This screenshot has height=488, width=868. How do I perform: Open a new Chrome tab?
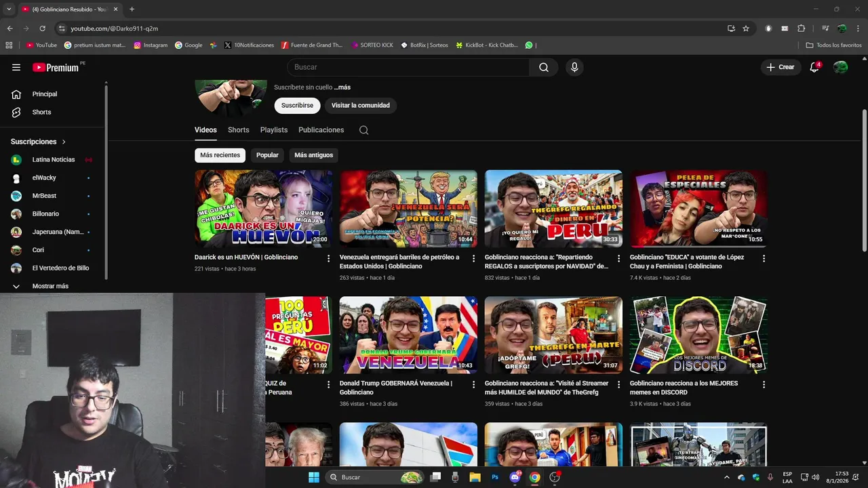(x=132, y=9)
